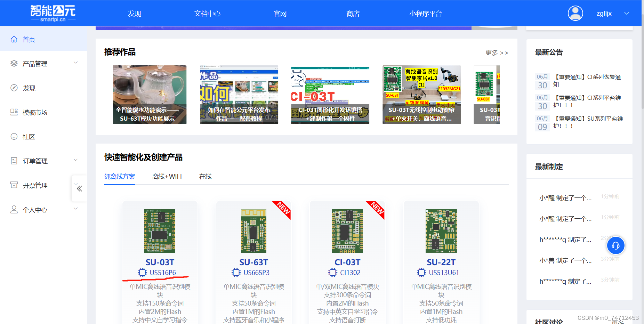644x324 pixels.
Task: Open 全智能烧水功能演示 work thumbnail
Action: click(x=150, y=95)
